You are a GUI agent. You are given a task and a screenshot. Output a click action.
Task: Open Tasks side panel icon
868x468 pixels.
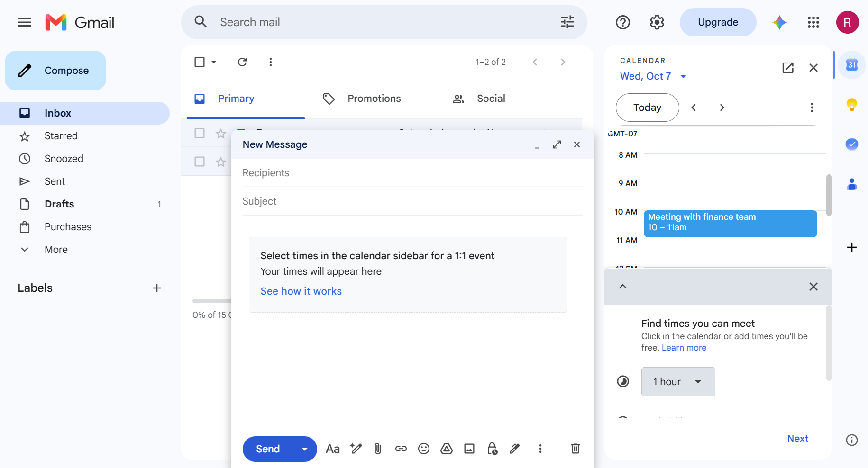(x=852, y=144)
